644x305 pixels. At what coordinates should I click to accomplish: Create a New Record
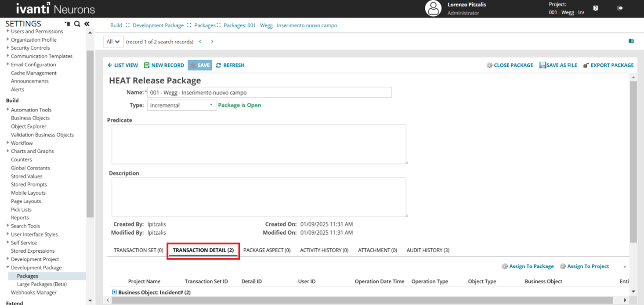point(164,65)
